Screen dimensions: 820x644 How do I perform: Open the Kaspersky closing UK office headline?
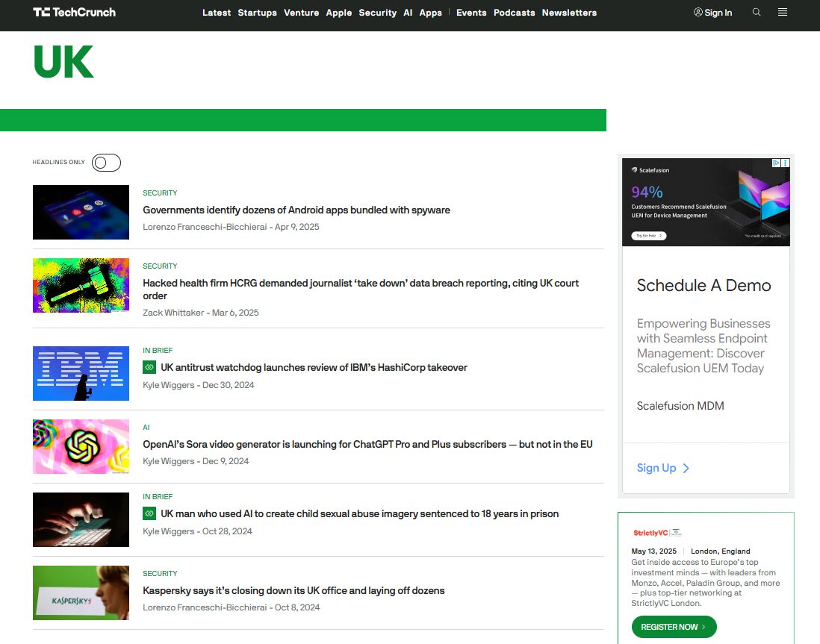point(293,591)
